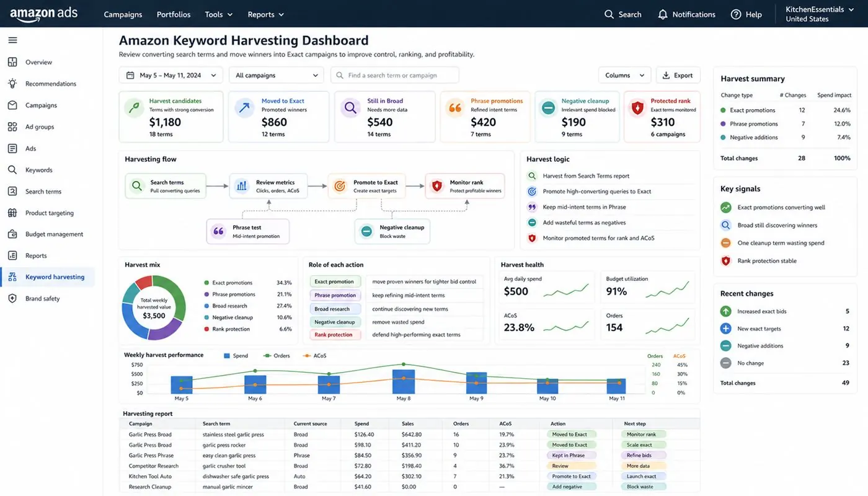Select Keyword harvesting in the sidebar
Image resolution: width=868 pixels, height=496 pixels.
[x=48, y=277]
